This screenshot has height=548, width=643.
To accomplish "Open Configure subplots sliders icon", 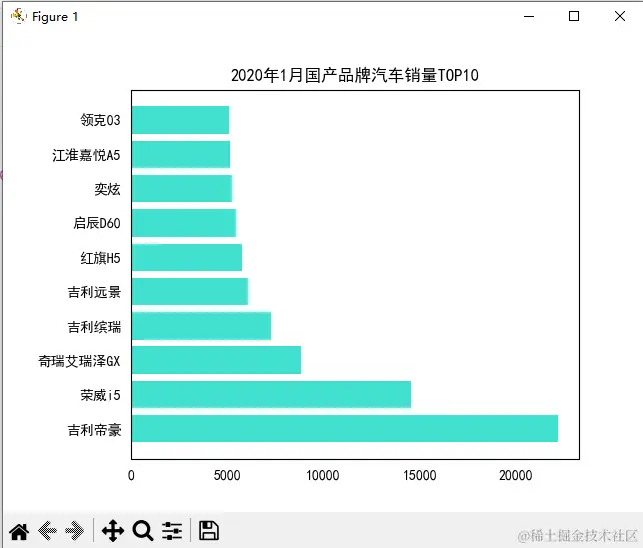I will click(x=172, y=530).
